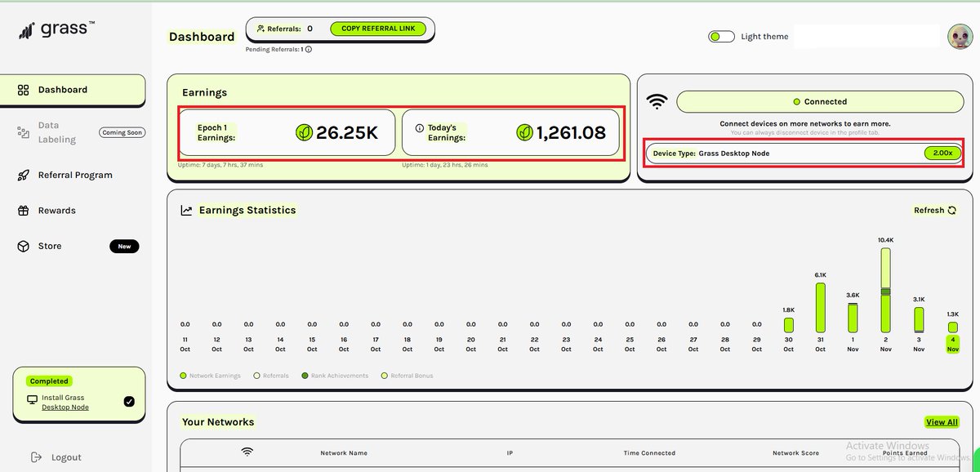Click the completed checkmark icon
The height and width of the screenshot is (472, 980).
point(128,401)
